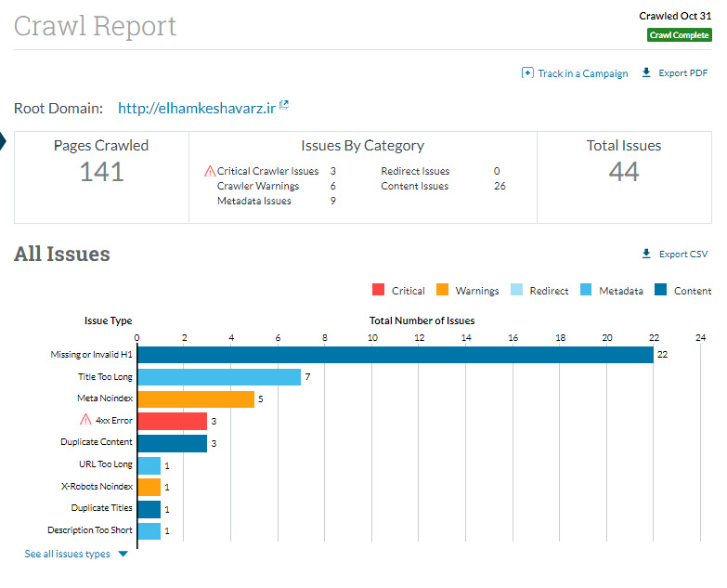Viewport: 727px width, 588px height.
Task: Click warning triangle next to Critical Crawler Issues
Action: tap(210, 171)
